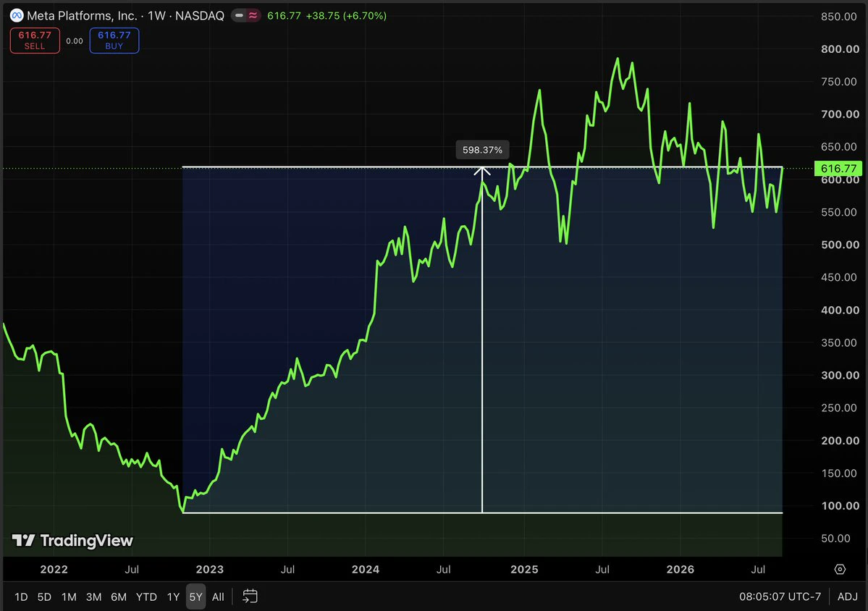Click the 100.00 price axis label
The width and height of the screenshot is (868, 611).
(x=840, y=506)
